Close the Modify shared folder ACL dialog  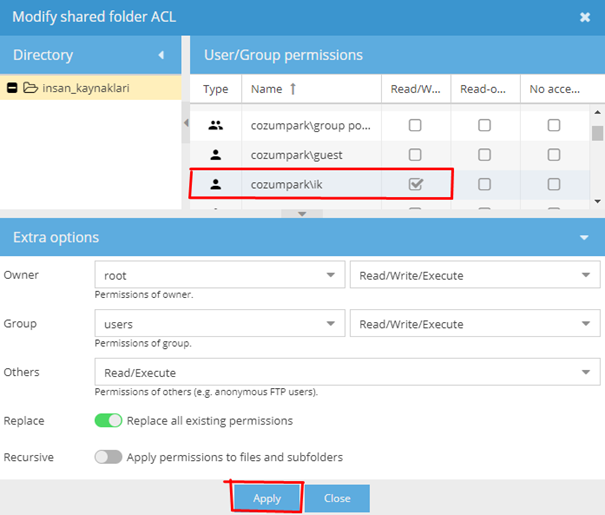pos(585,17)
